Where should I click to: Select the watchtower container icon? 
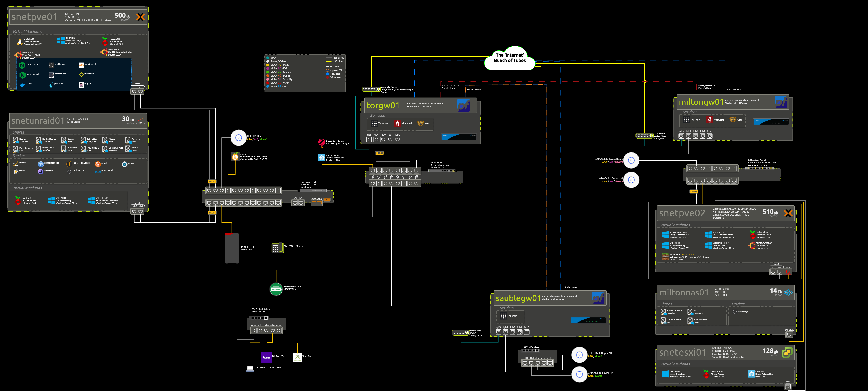[x=51, y=75]
